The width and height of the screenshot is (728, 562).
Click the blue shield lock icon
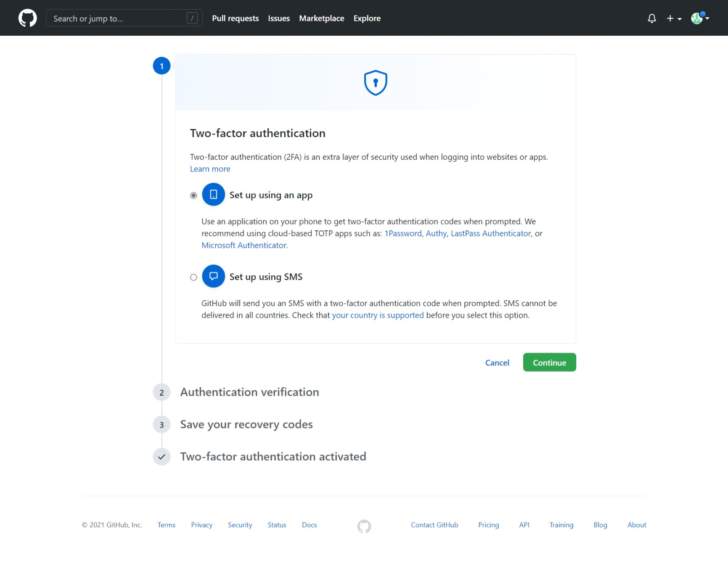376,83
